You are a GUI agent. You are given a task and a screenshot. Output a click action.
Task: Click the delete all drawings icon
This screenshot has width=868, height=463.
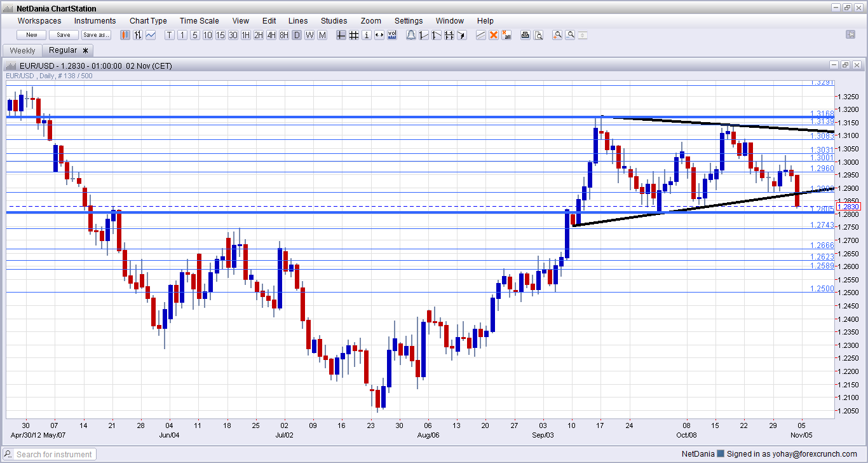click(x=506, y=35)
